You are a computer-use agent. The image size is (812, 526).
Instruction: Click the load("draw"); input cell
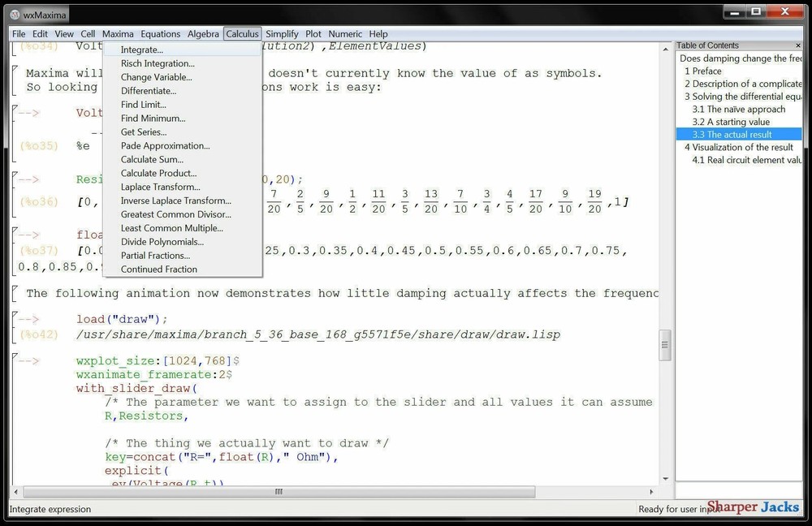tap(122, 319)
